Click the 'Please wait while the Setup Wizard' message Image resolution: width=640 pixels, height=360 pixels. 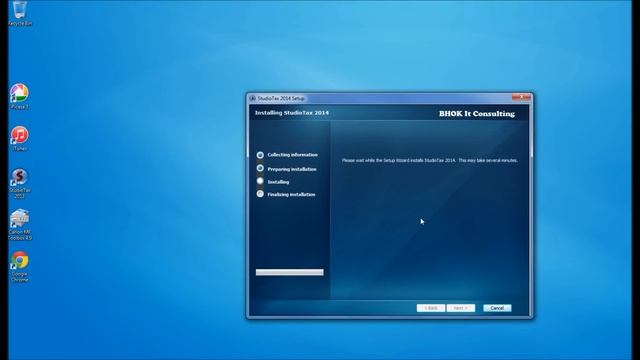pos(430,160)
